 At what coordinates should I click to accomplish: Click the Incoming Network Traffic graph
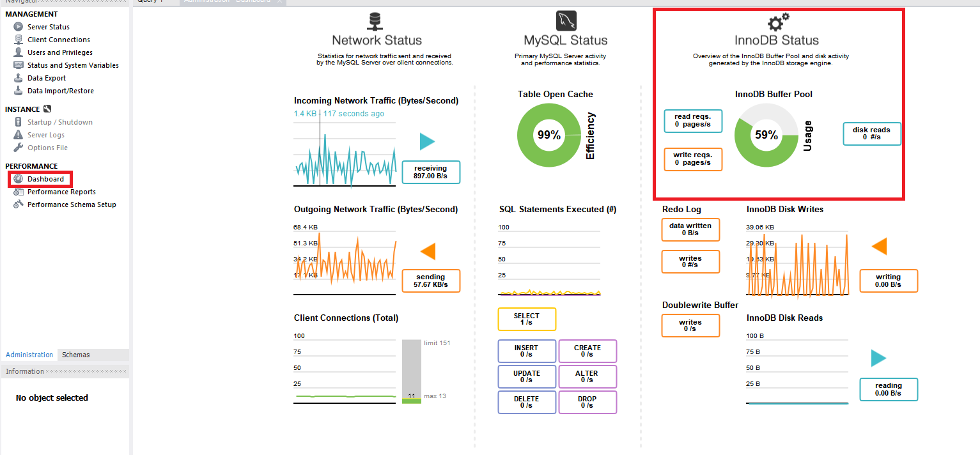point(345,154)
